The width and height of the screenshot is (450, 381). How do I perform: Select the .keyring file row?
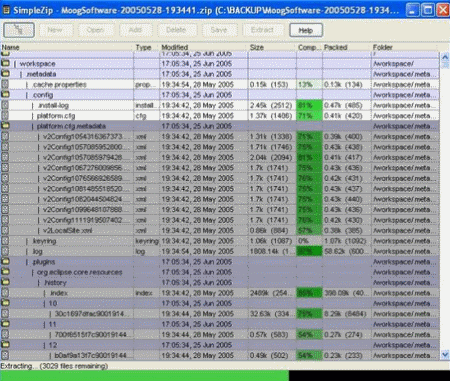coord(219,241)
